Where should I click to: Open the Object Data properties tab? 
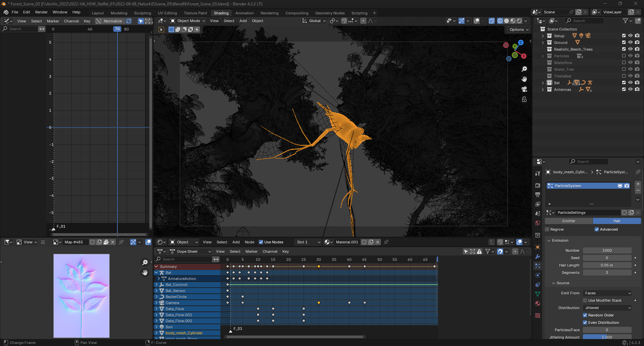coord(538,294)
